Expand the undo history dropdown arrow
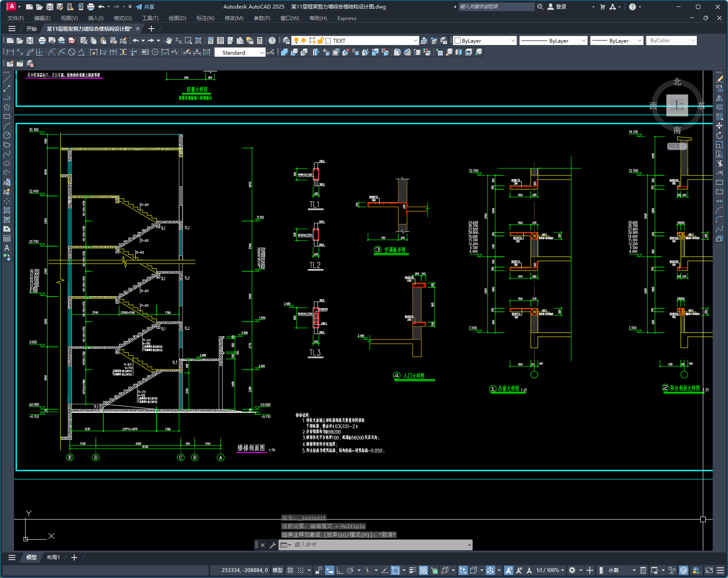 click(143, 41)
